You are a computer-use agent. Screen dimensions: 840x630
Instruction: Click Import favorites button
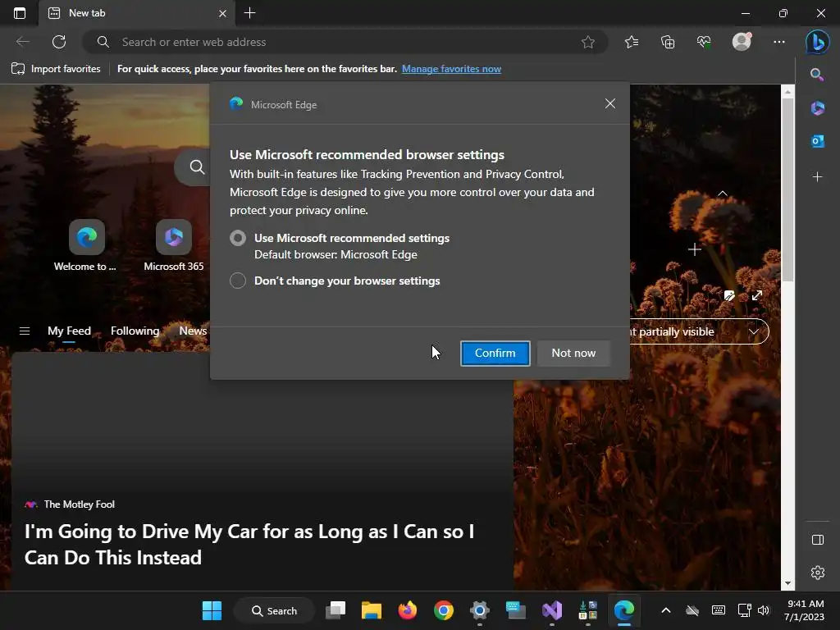56,69
